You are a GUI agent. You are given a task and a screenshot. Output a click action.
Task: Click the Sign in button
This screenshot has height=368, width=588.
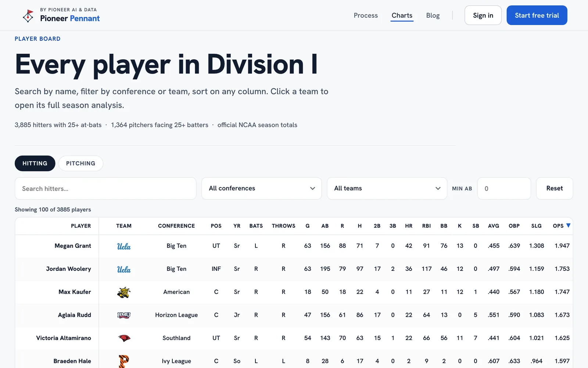pyautogui.click(x=483, y=15)
